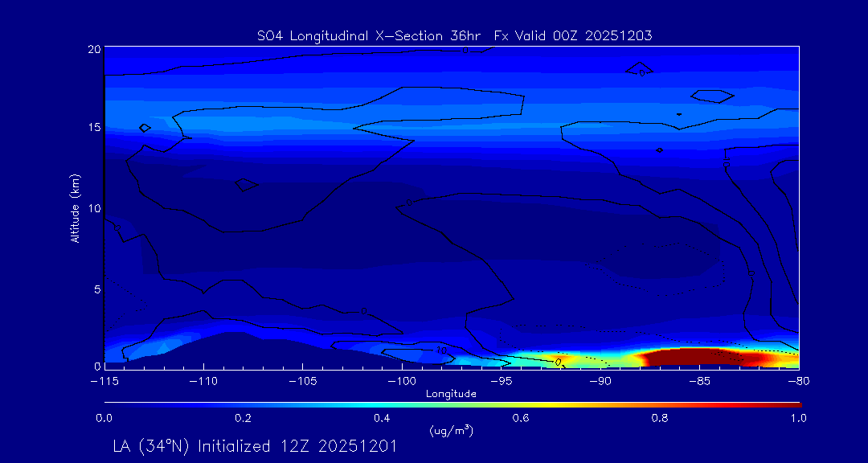Select the 10 km altitude tick label
868x463 pixels.
[x=93, y=208]
